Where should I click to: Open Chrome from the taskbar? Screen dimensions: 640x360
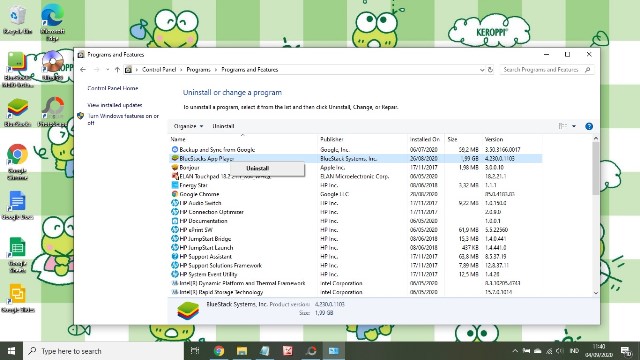click(219, 351)
